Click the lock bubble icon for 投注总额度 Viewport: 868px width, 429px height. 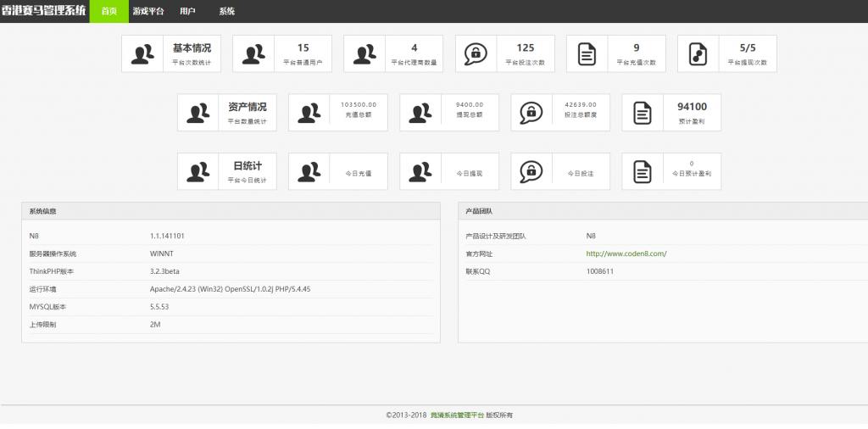[x=531, y=112]
